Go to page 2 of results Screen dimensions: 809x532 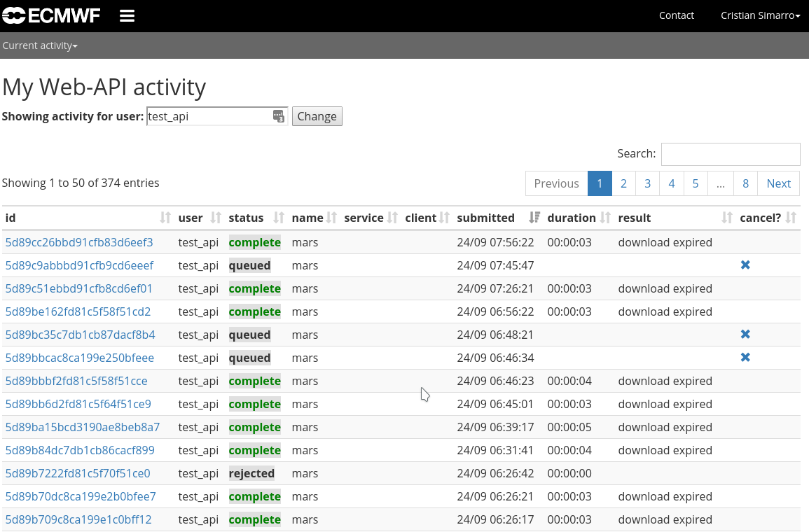[x=623, y=183]
